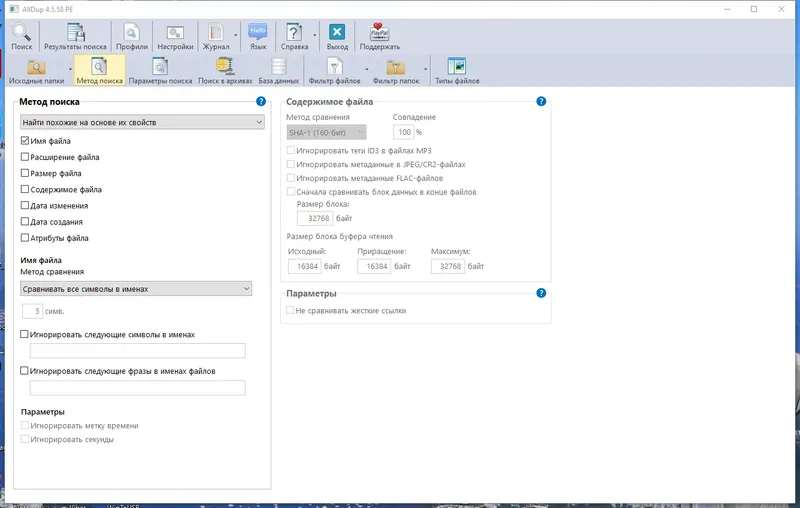Open Справка help icon
Screen dimensions: 800x508
coord(294,37)
